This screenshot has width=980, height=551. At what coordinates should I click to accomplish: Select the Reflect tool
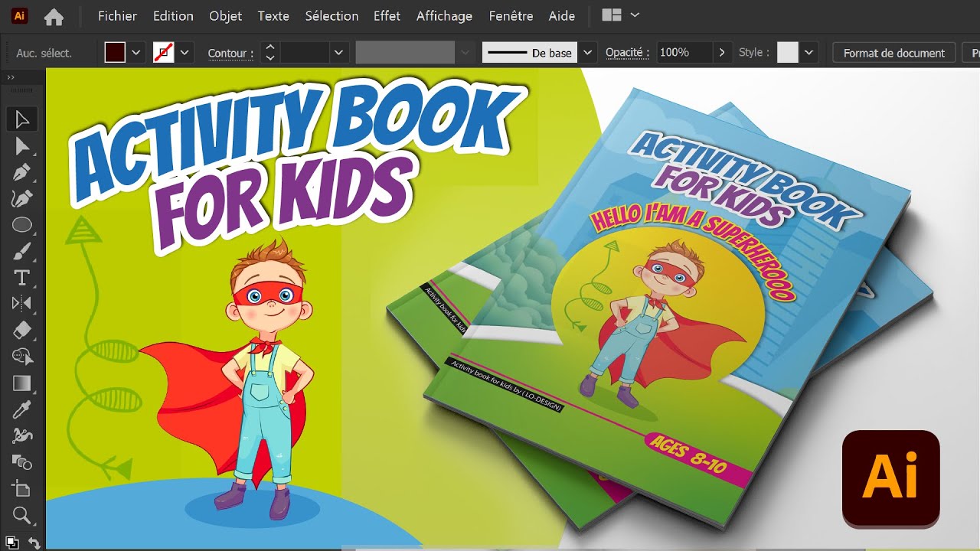coord(21,304)
